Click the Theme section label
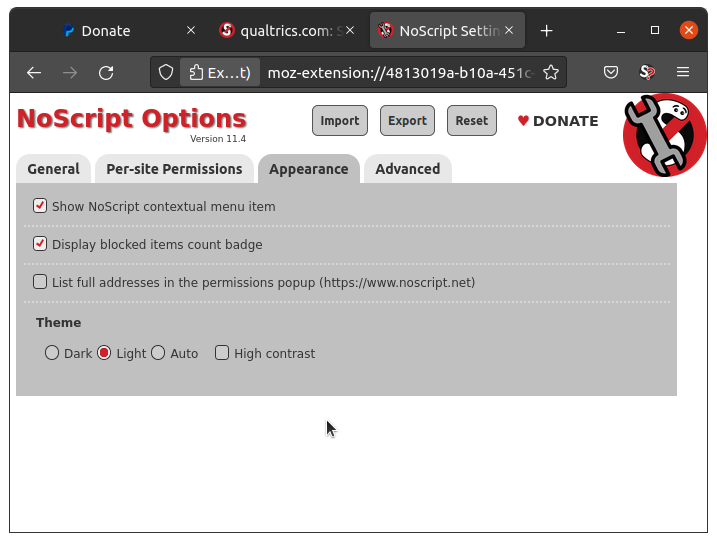Viewport: 717px width, 542px height. pos(59,323)
